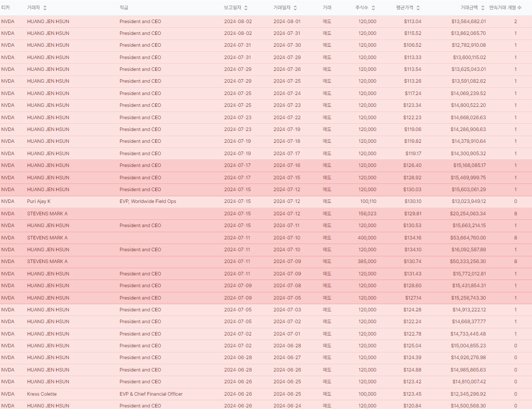The width and height of the screenshot is (532, 409).
Task: Sort by 보고일자 using its arrow icon
Action: click(x=246, y=8)
